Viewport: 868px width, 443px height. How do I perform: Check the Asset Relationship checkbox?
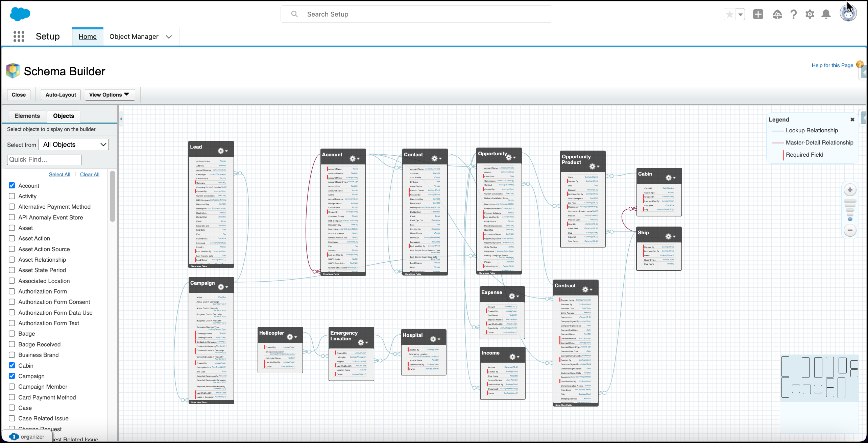[12, 259]
